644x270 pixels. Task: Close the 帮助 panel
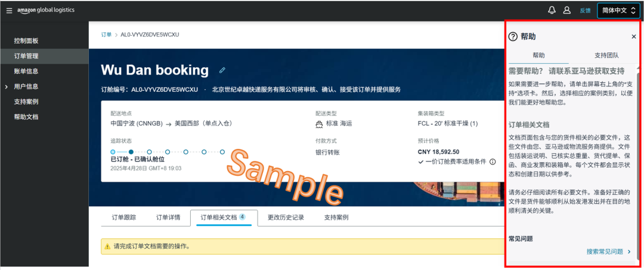point(634,36)
